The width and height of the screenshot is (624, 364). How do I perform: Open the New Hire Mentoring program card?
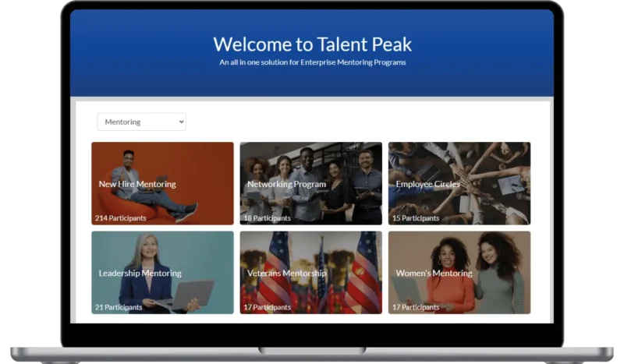(x=162, y=183)
